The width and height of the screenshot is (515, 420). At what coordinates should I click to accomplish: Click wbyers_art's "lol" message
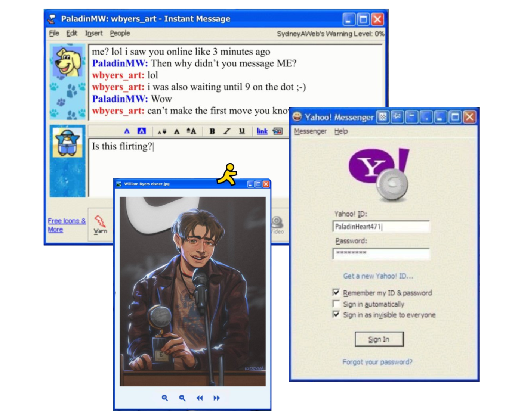125,75
